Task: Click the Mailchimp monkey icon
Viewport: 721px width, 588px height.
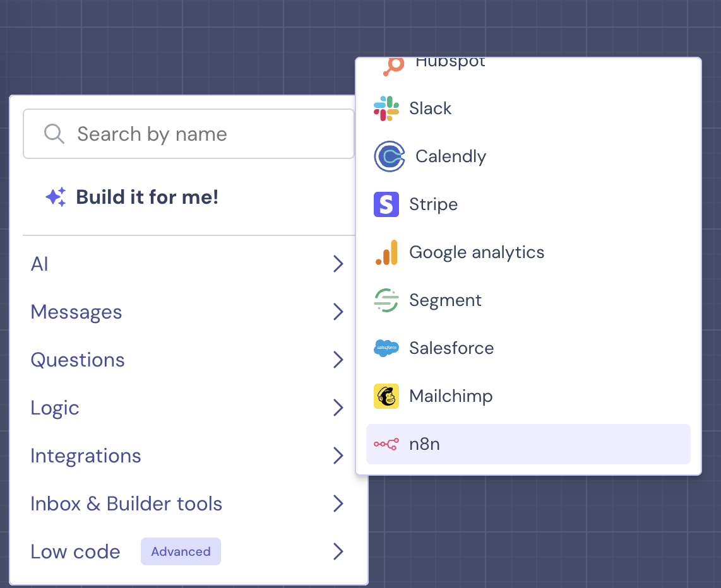Action: pyautogui.click(x=386, y=396)
